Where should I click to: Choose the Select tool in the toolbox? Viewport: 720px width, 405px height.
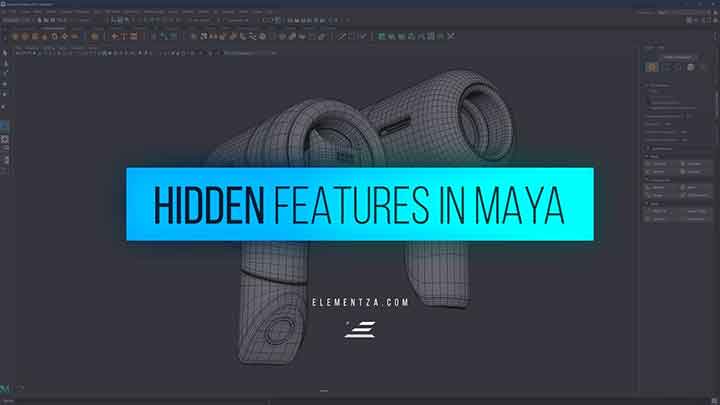point(5,52)
